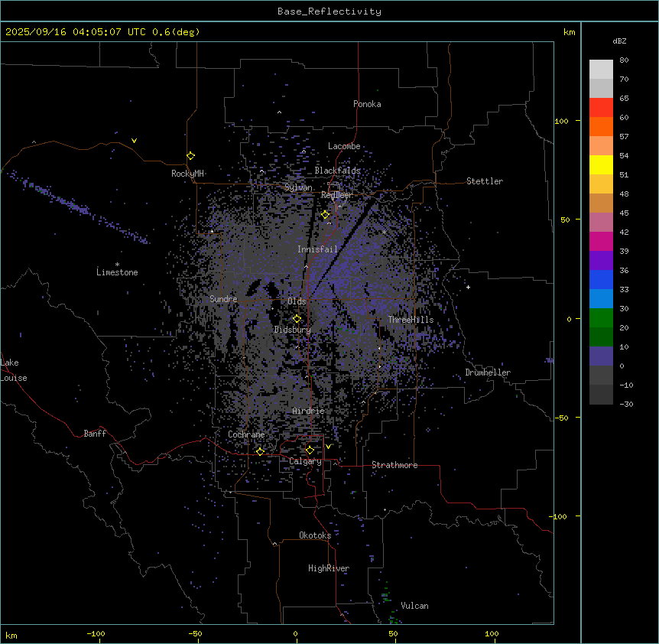659x644 pixels.
Task: Select the Strathmore label
Action: pyautogui.click(x=394, y=465)
